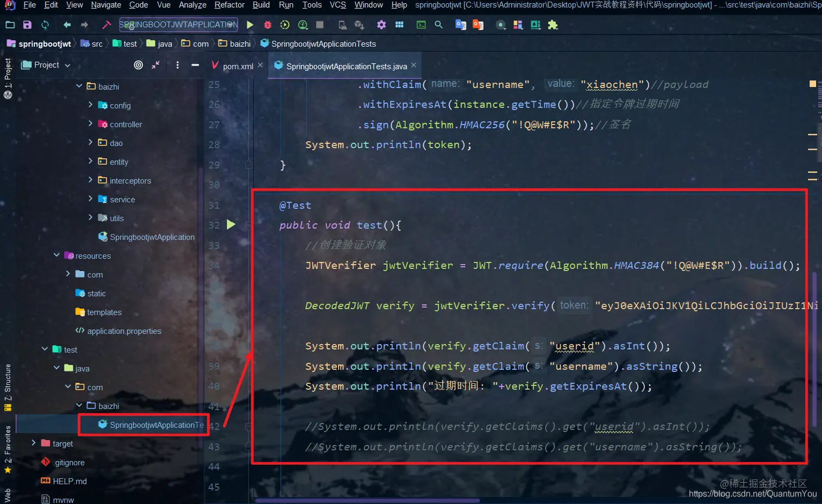
Task: Collapse the test folder
Action: (x=45, y=349)
